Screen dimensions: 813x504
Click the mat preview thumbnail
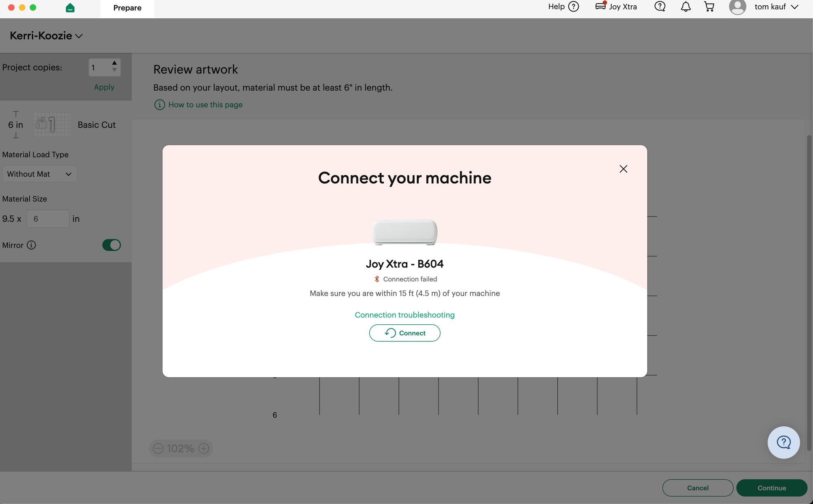[51, 124]
